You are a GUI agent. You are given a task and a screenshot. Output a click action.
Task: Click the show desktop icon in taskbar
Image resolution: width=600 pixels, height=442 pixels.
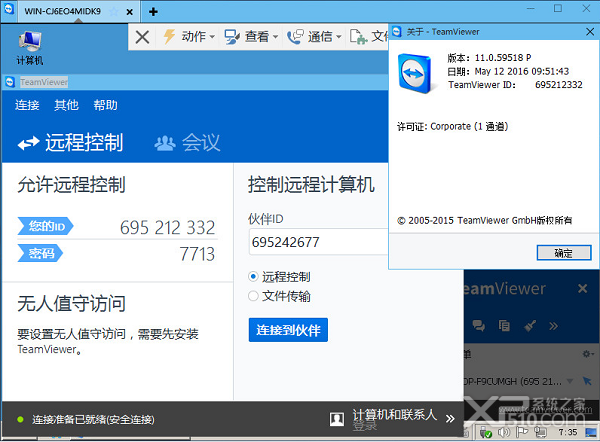point(592,432)
